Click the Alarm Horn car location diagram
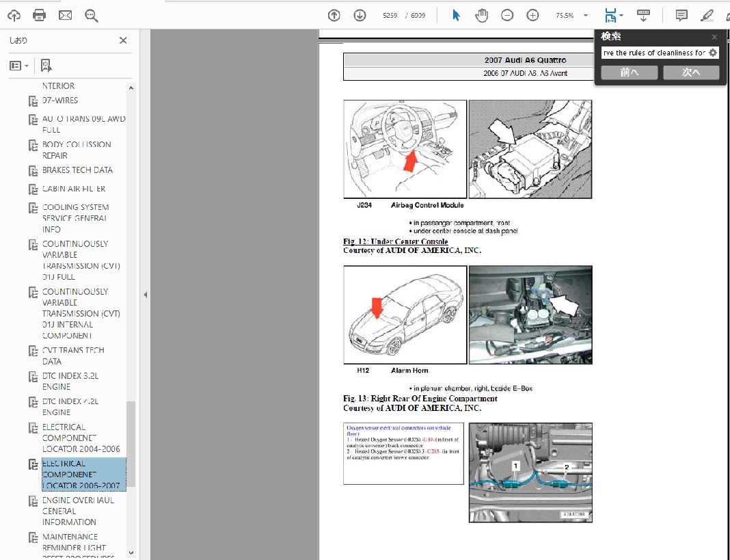730x560 pixels. pyautogui.click(x=405, y=315)
